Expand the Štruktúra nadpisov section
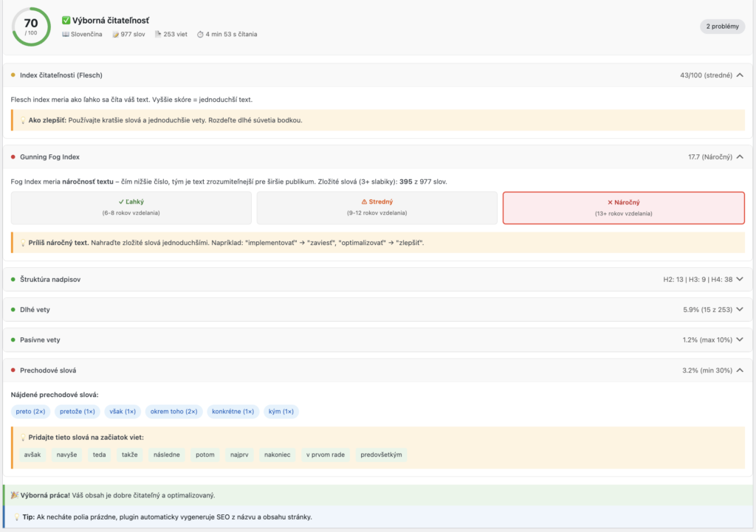The height and width of the screenshot is (532, 756). [740, 278]
